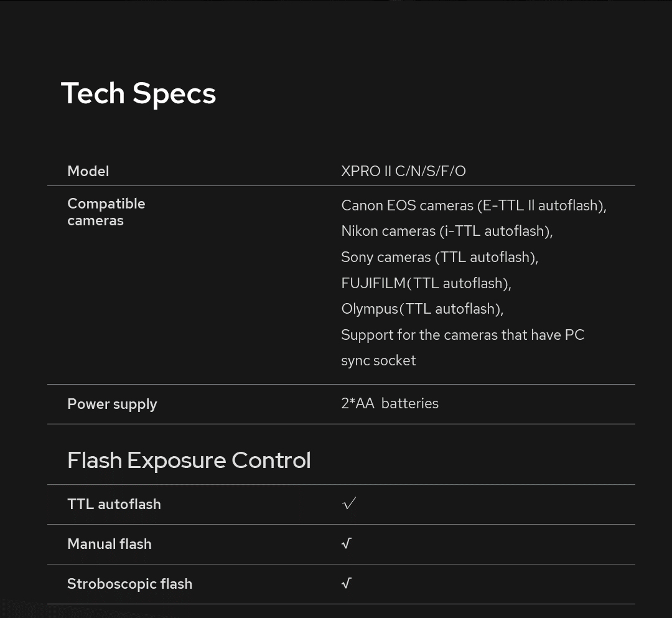Viewport: 672px width, 618px height.
Task: Click the FUJIFILM TTL autoflash line
Action: (426, 283)
